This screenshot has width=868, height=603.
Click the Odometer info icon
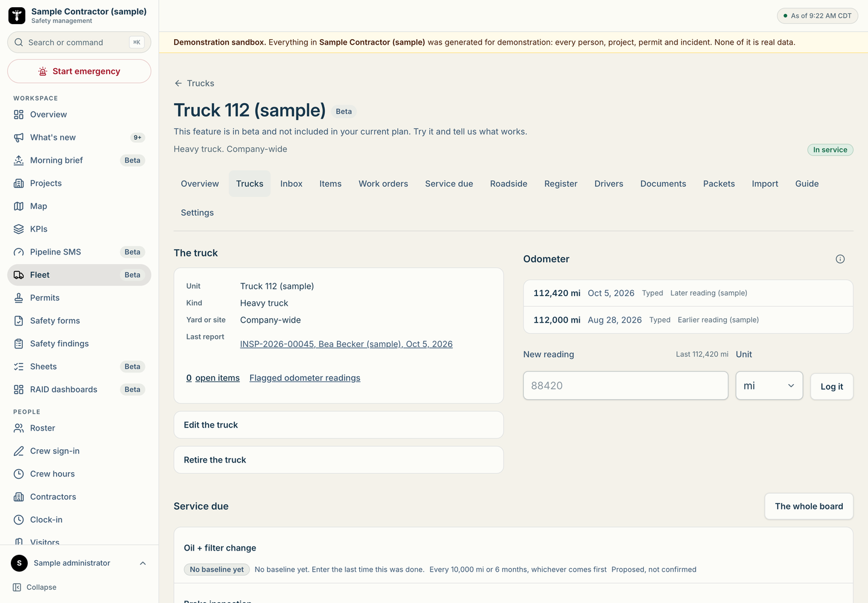[840, 259]
